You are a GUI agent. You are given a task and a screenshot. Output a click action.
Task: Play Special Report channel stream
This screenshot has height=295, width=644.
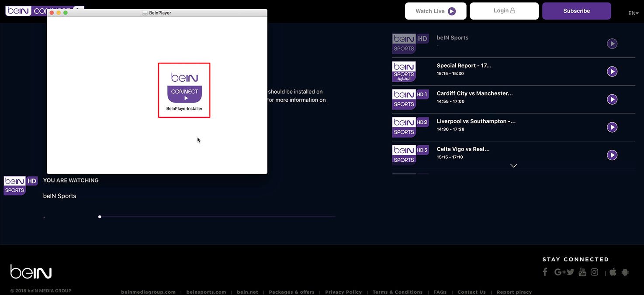612,72
